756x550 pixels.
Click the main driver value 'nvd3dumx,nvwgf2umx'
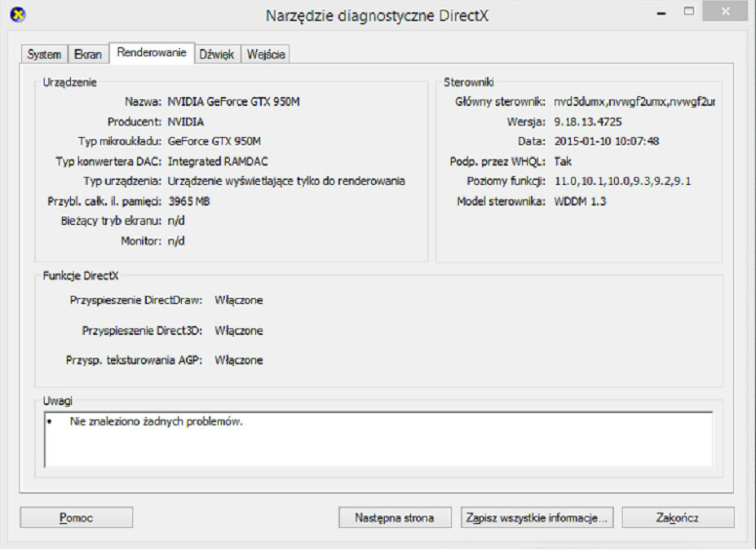634,102
